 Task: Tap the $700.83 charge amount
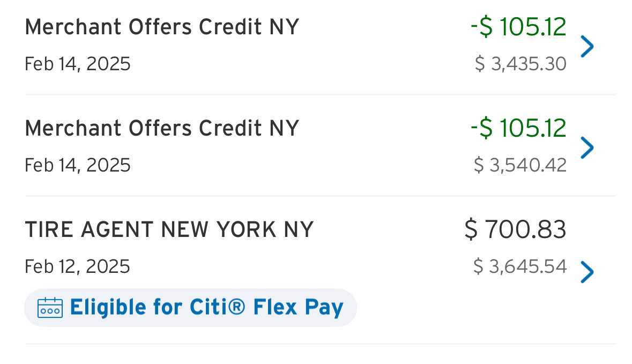[515, 230]
